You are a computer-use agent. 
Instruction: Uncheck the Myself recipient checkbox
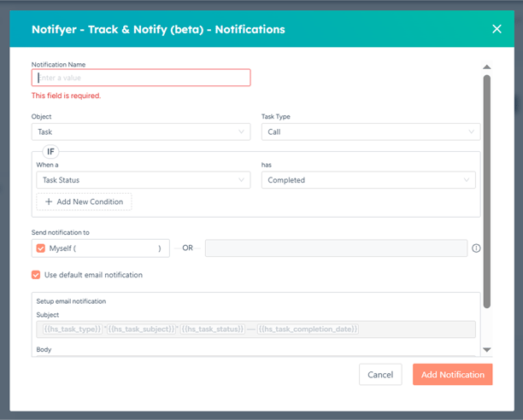[x=41, y=248]
